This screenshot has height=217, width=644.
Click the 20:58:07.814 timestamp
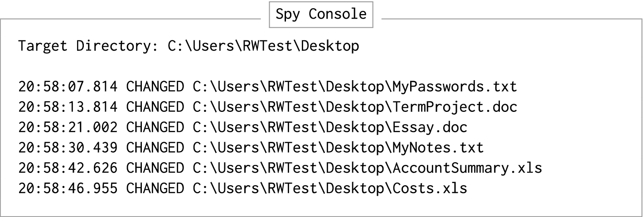68,87
